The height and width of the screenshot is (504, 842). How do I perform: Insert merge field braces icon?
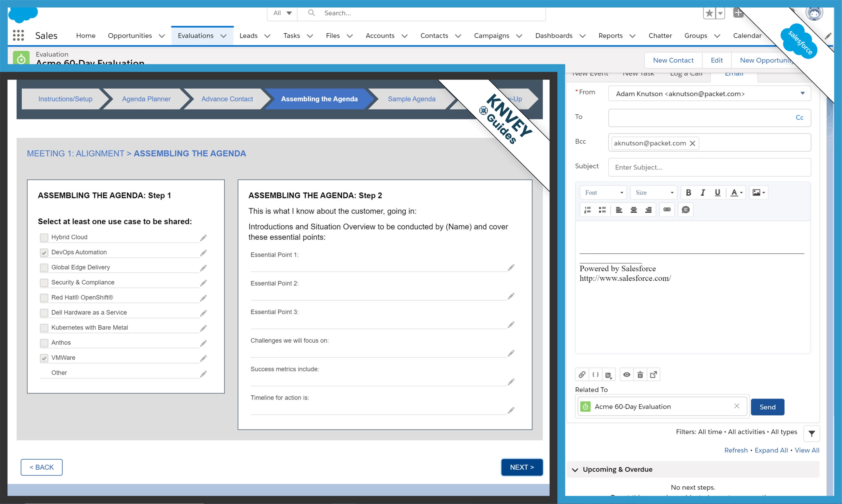[595, 375]
